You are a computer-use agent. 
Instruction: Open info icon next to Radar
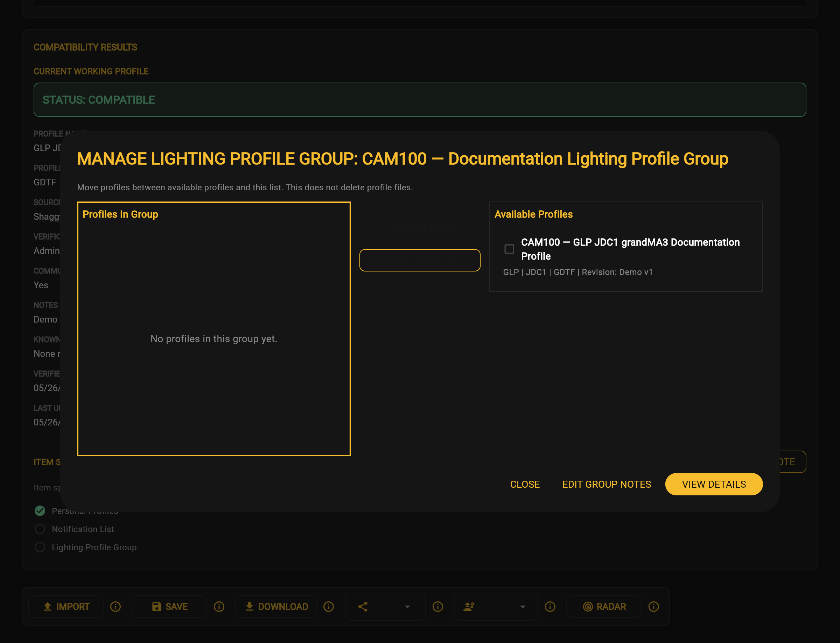[x=654, y=607]
